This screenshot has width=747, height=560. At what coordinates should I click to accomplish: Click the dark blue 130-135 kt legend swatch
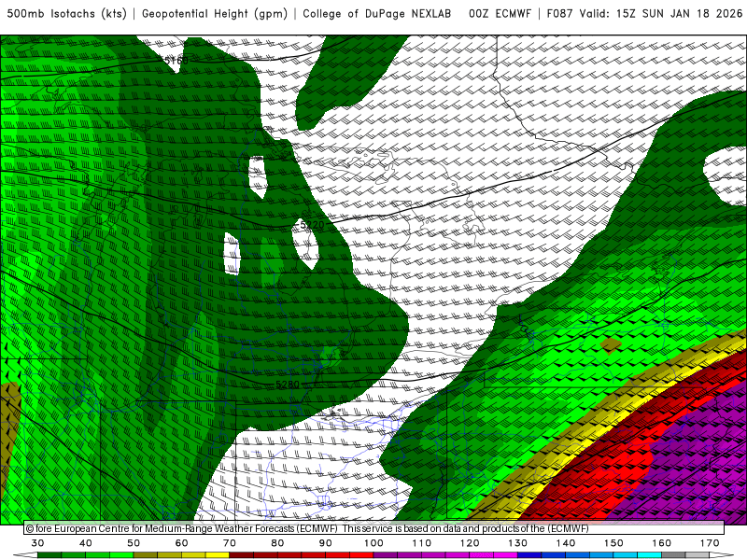tap(529, 555)
